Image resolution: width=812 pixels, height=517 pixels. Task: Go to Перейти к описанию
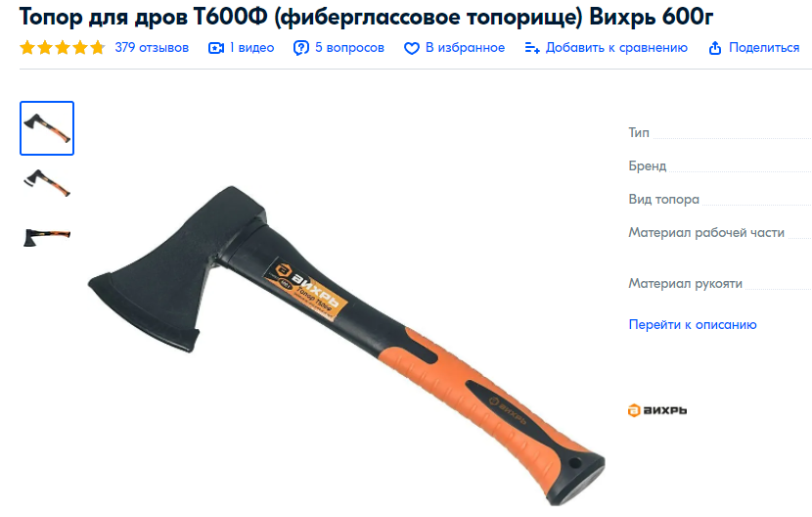click(x=693, y=325)
